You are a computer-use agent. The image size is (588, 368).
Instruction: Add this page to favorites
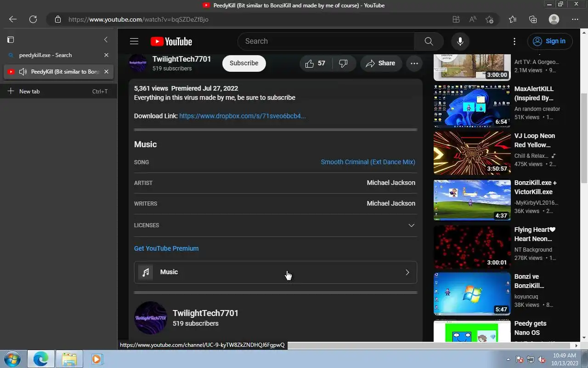[x=490, y=19]
